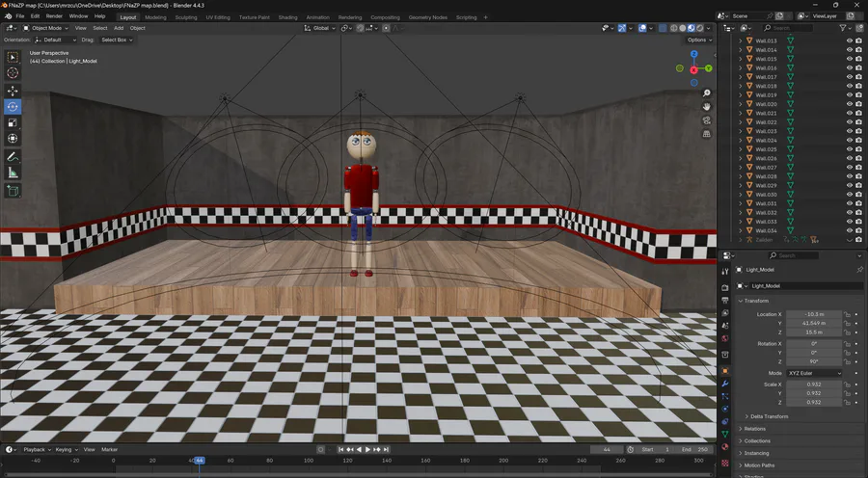The height and width of the screenshot is (478, 868).
Task: Select the Transform tool
Action: (x=13, y=139)
